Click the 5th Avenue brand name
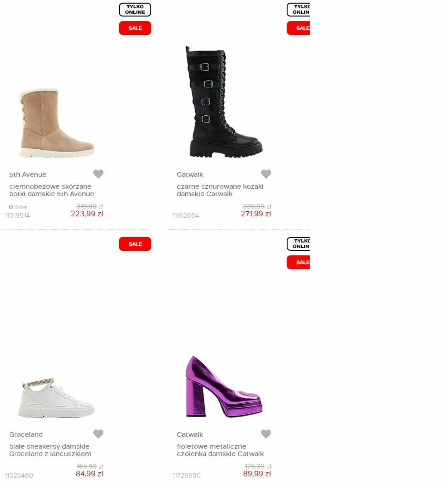The width and height of the screenshot is (448, 485). coord(28,174)
